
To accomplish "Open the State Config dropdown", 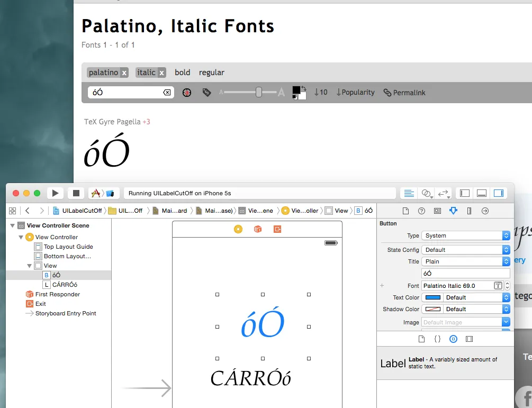I will coord(466,250).
